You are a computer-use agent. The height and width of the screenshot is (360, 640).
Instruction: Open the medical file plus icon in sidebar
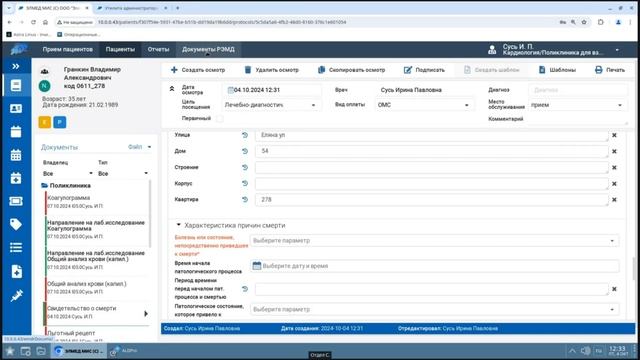coord(16,271)
